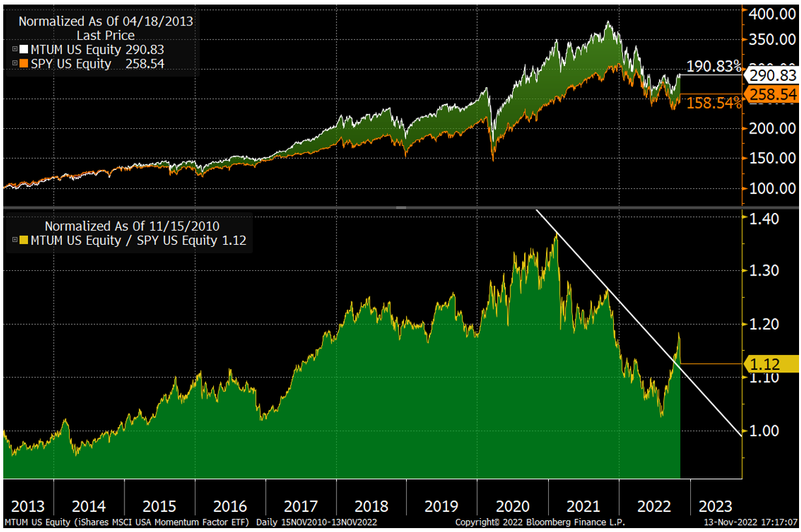The height and width of the screenshot is (532, 801).
Task: Click the 350.00 y-axis label
Action: pyautogui.click(x=772, y=40)
